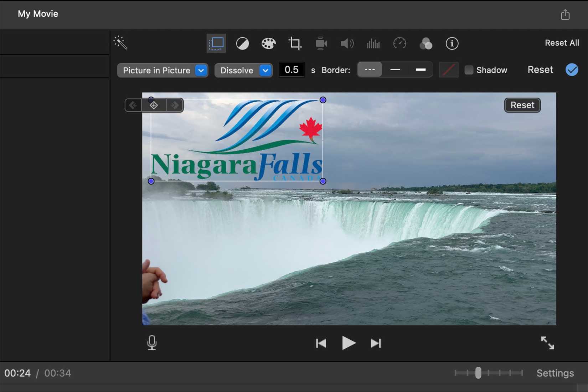Skip forward to next clip

click(x=376, y=343)
